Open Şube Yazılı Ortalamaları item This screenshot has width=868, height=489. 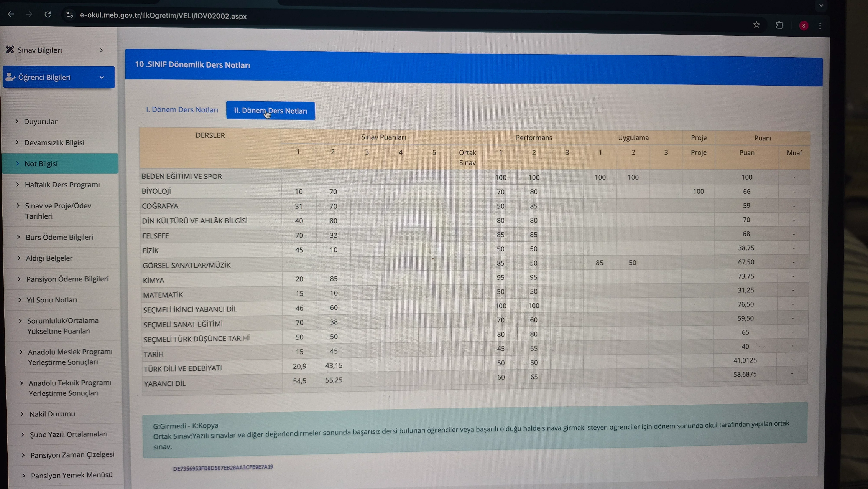(x=68, y=434)
